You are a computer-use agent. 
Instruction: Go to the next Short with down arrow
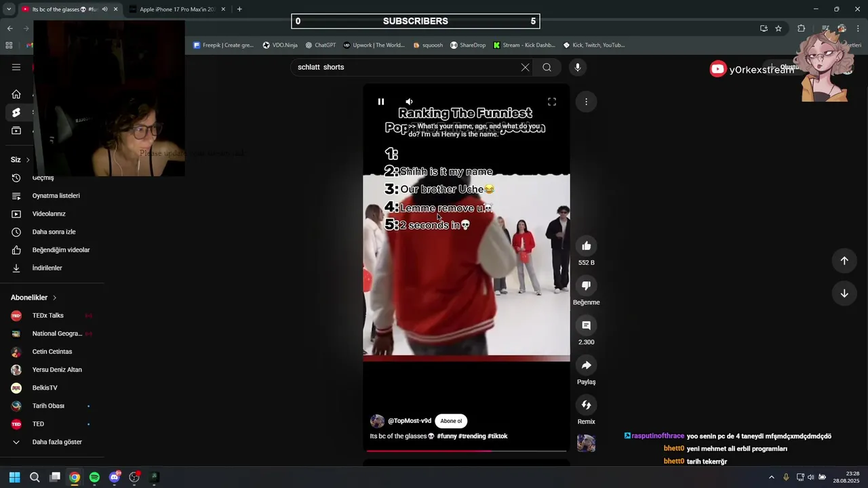(x=844, y=293)
